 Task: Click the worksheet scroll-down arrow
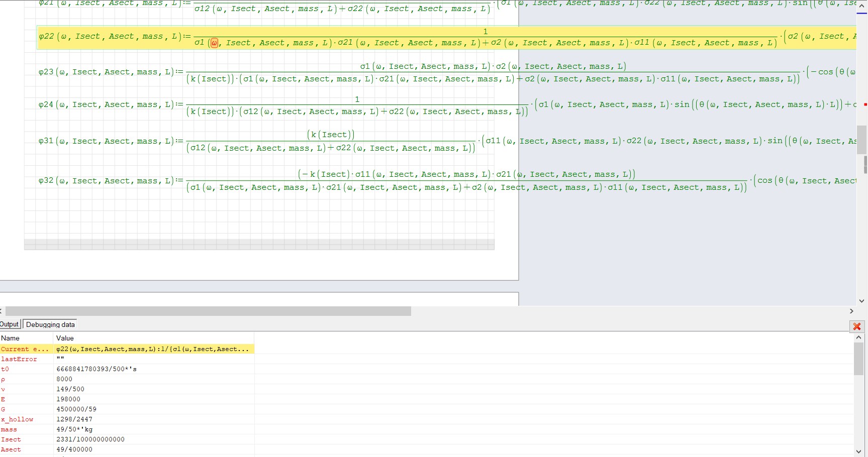[862, 301]
